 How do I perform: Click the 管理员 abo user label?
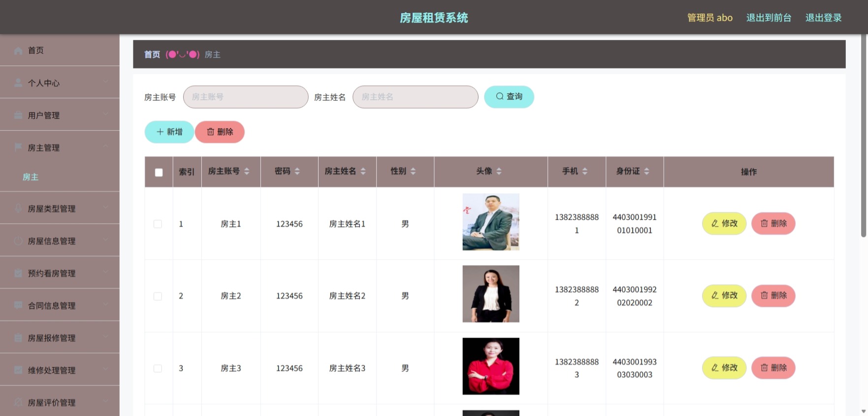click(x=710, y=18)
